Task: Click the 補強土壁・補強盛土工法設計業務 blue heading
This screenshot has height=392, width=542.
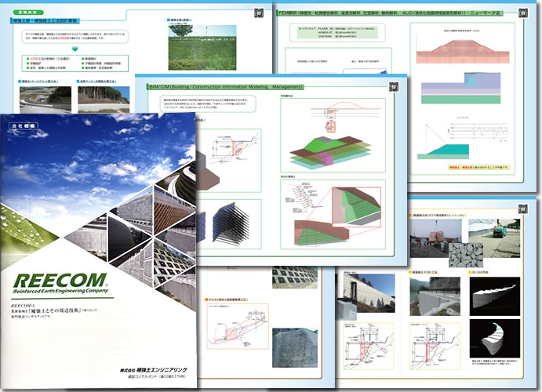Action: pyautogui.click(x=45, y=21)
